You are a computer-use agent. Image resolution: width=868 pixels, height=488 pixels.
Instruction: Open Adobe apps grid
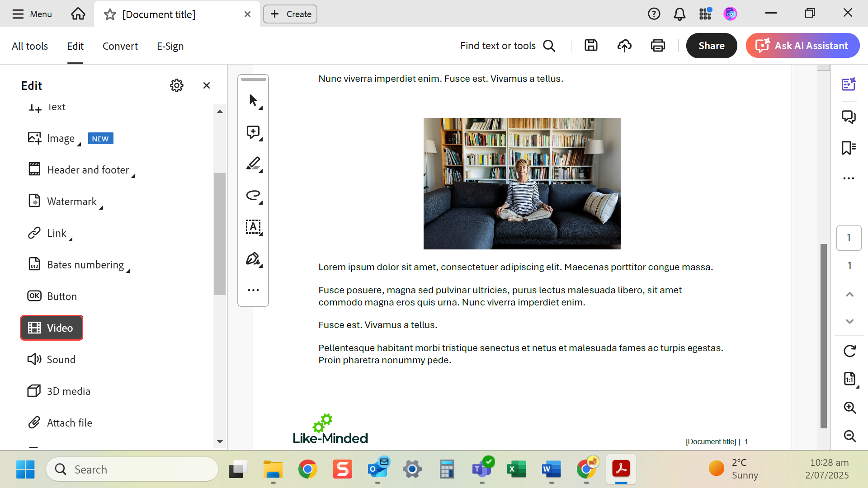click(x=705, y=14)
